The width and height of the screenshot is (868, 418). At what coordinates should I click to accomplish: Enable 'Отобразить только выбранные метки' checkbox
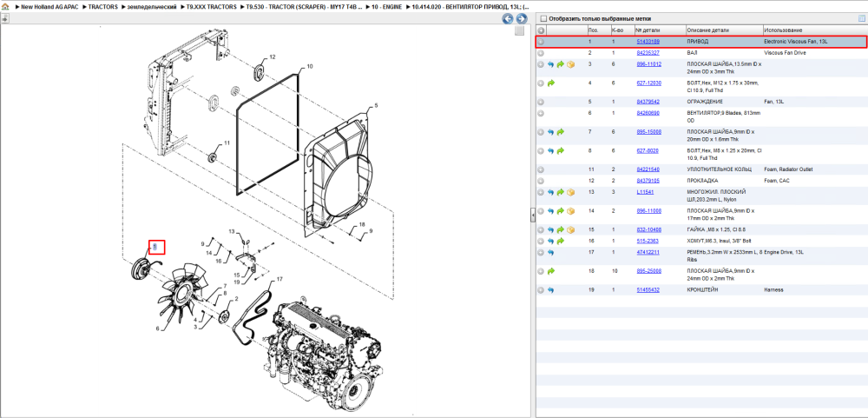(x=543, y=18)
